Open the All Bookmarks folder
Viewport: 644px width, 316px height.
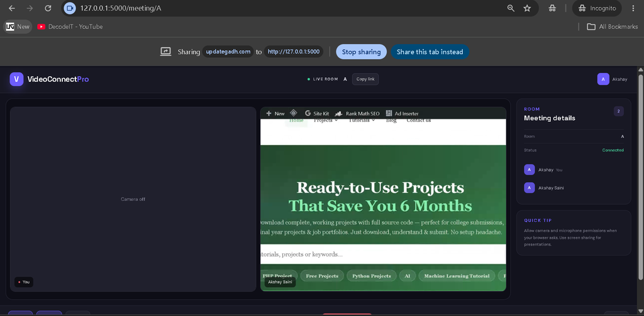[613, 26]
